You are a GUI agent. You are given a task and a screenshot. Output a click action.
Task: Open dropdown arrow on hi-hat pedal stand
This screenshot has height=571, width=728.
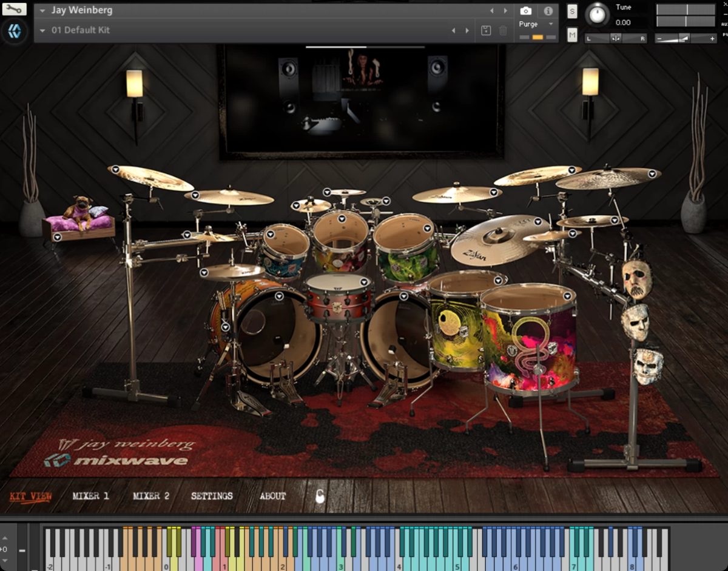(x=225, y=327)
